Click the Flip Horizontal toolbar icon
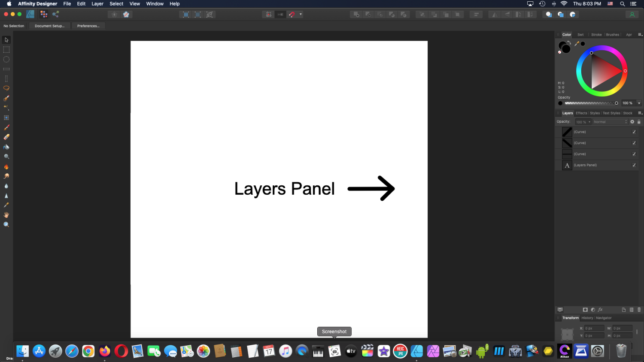The width and height of the screenshot is (644, 362). click(x=495, y=15)
